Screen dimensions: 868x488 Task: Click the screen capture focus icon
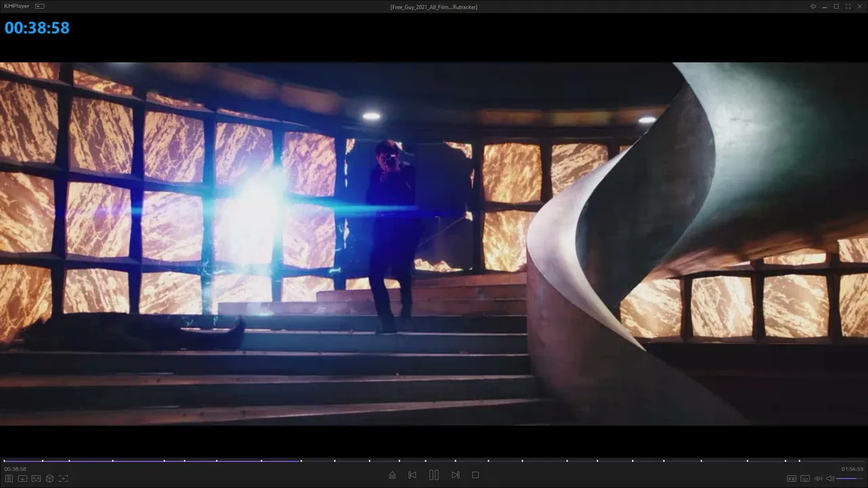click(63, 479)
